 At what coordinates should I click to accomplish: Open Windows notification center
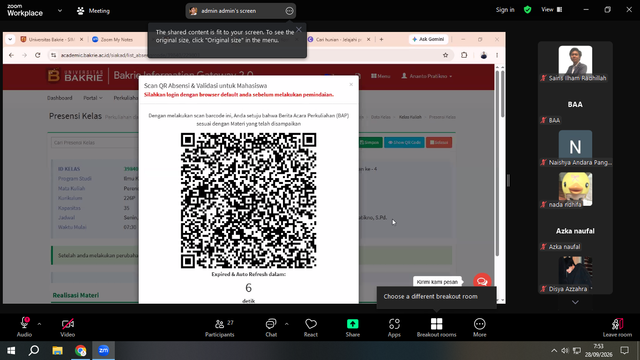tap(624, 350)
